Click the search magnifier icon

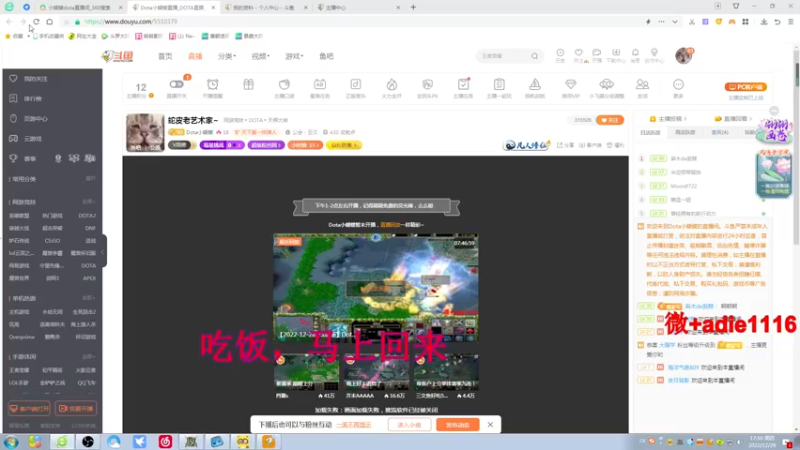[534, 56]
